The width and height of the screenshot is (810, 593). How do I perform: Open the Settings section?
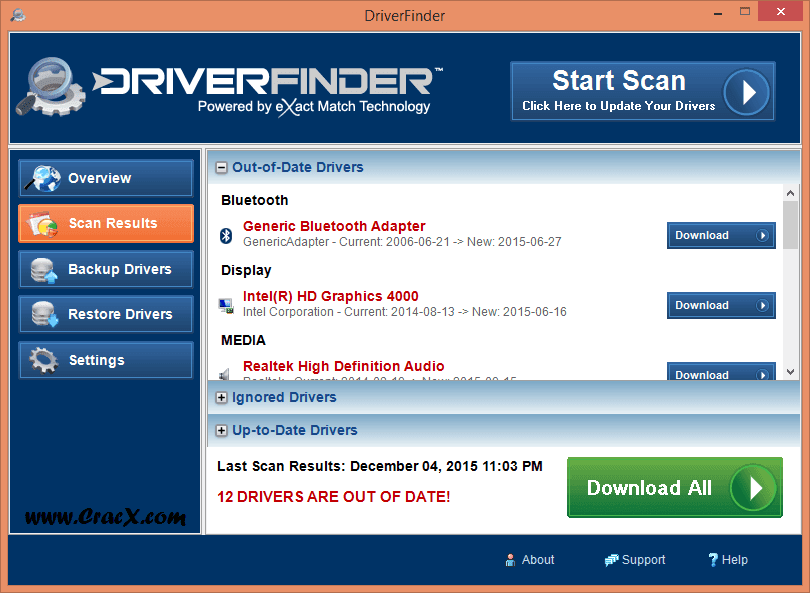coord(106,360)
